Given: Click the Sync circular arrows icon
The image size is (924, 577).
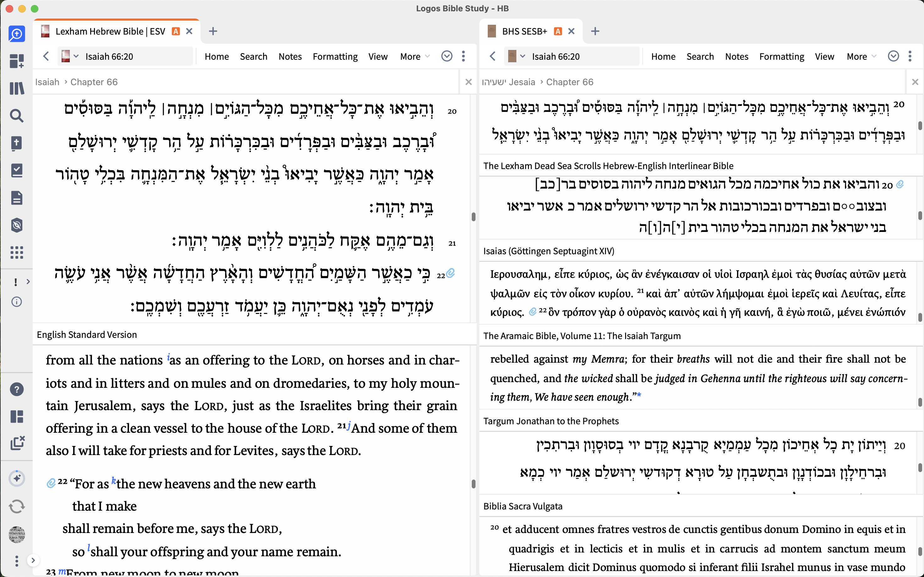Looking at the screenshot, I should click(16, 506).
